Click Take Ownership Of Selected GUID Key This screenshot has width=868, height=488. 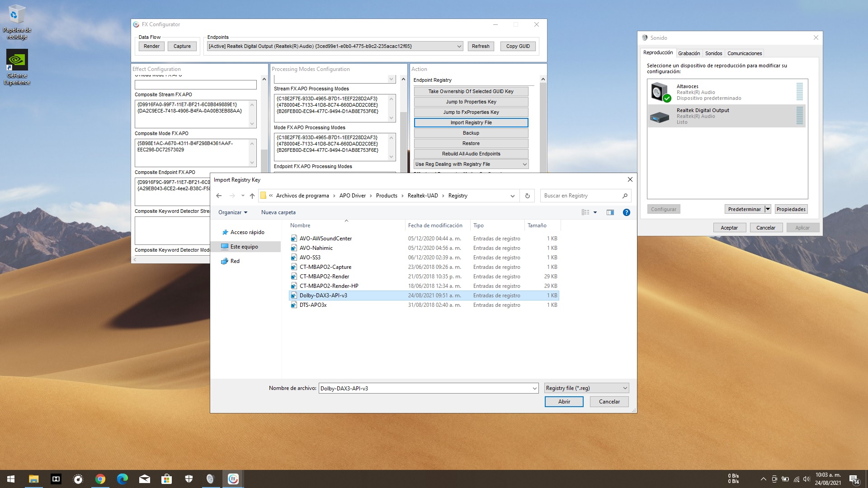[x=471, y=91]
